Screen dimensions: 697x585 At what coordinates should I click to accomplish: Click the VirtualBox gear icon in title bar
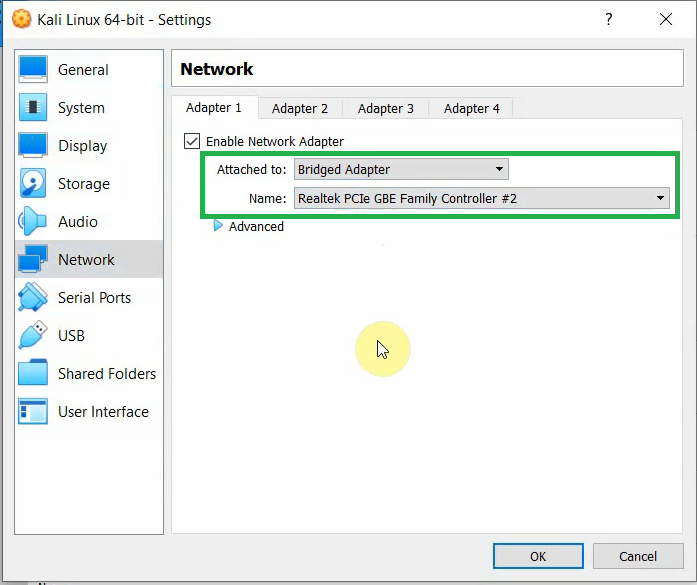point(21,19)
